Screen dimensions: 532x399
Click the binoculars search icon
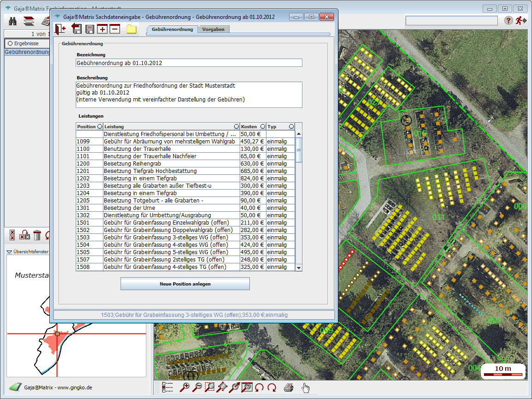13,21
